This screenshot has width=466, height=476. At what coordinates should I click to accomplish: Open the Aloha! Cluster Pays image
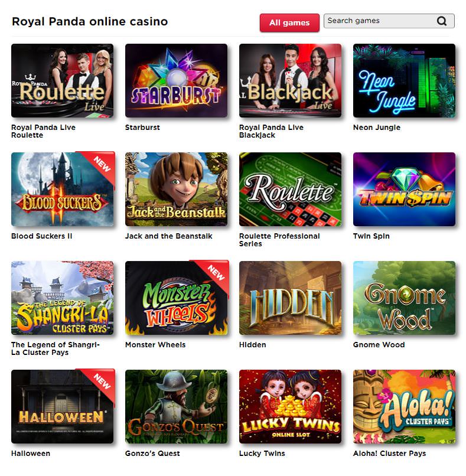pos(404,407)
